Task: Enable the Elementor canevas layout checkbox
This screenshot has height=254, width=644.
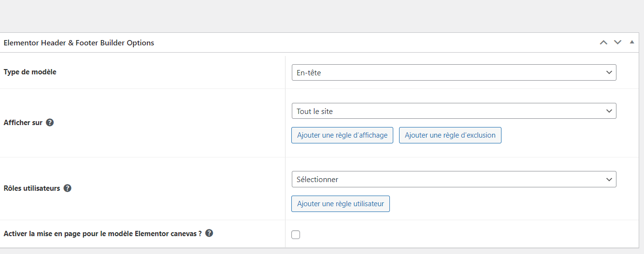Action: (x=296, y=235)
